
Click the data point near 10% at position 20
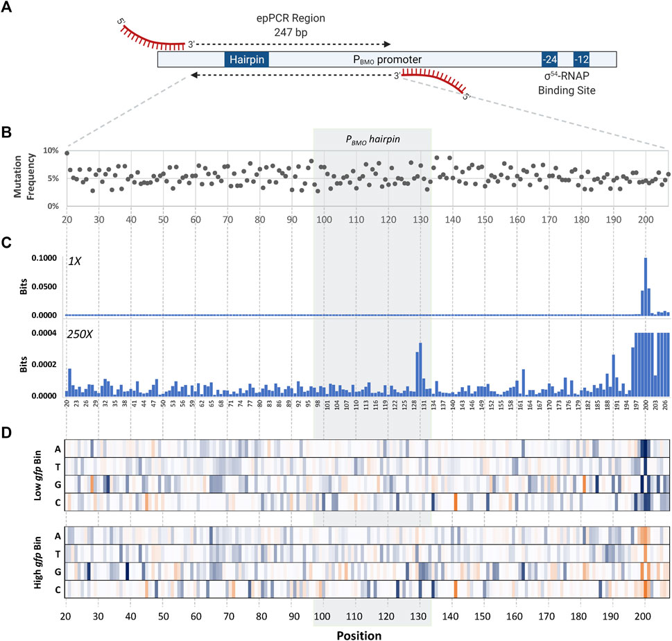click(67, 153)
